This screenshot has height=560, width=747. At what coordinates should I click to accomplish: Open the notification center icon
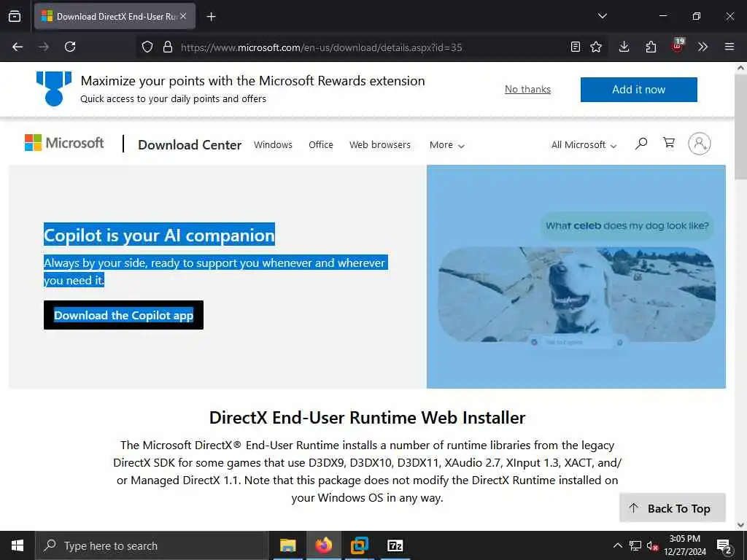[724, 547]
